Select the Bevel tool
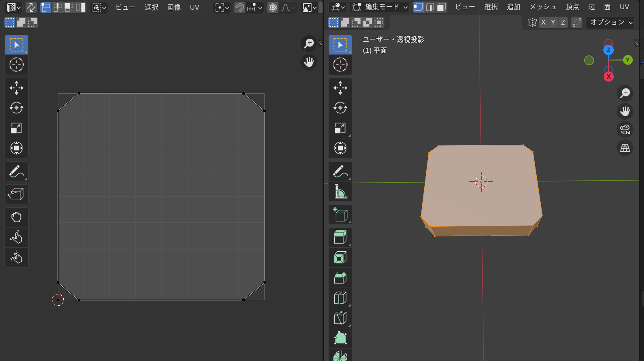 pos(340,278)
